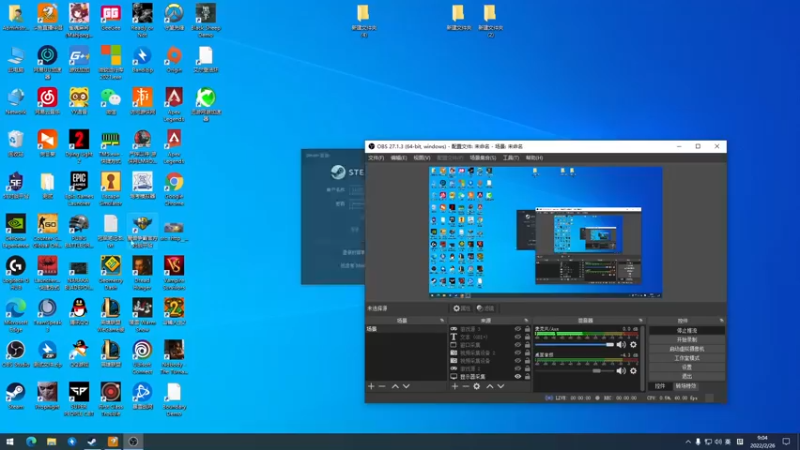
Task: Move the scene up in the scenes toolbar
Action: (395, 386)
